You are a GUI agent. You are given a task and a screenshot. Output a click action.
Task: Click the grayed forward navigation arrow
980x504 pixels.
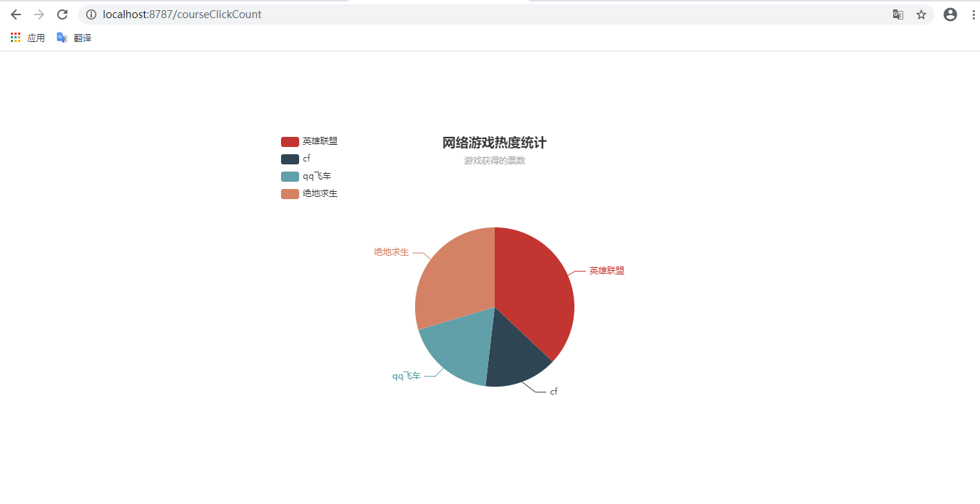coord(39,14)
